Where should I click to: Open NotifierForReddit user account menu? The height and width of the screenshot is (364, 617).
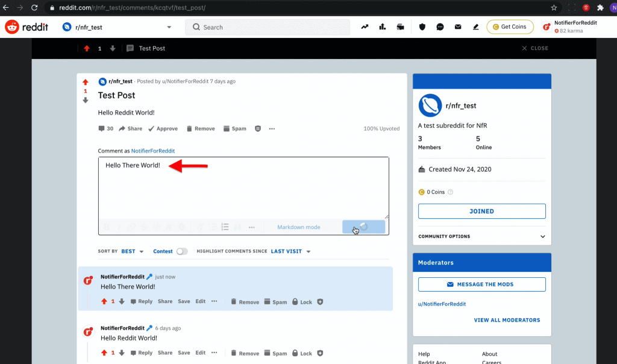click(570, 27)
